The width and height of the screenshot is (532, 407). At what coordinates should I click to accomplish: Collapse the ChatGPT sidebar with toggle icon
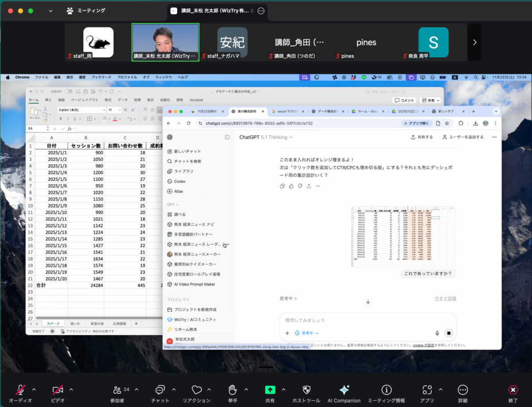[227, 137]
